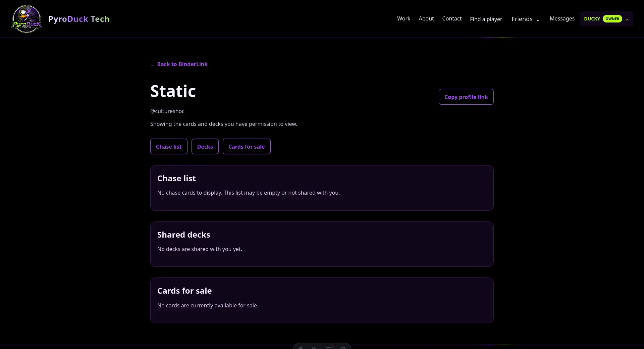Screen dimensions: 644x349
Task: Click the Cards for sale button
Action: pyautogui.click(x=247, y=146)
